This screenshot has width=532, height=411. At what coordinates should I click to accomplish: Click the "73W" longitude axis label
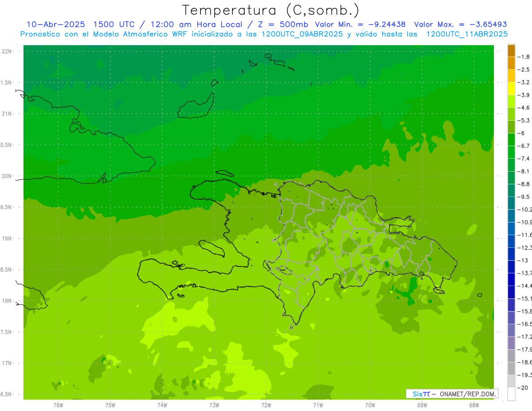coord(214,405)
